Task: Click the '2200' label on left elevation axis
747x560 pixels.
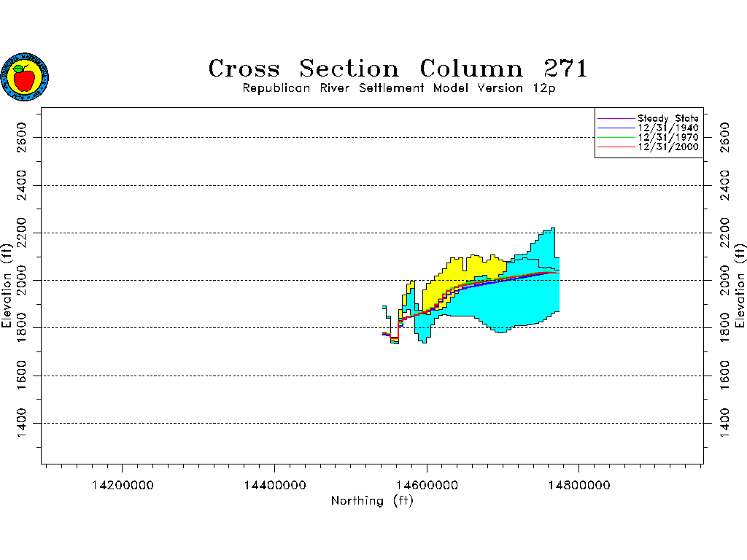Action: (x=21, y=233)
